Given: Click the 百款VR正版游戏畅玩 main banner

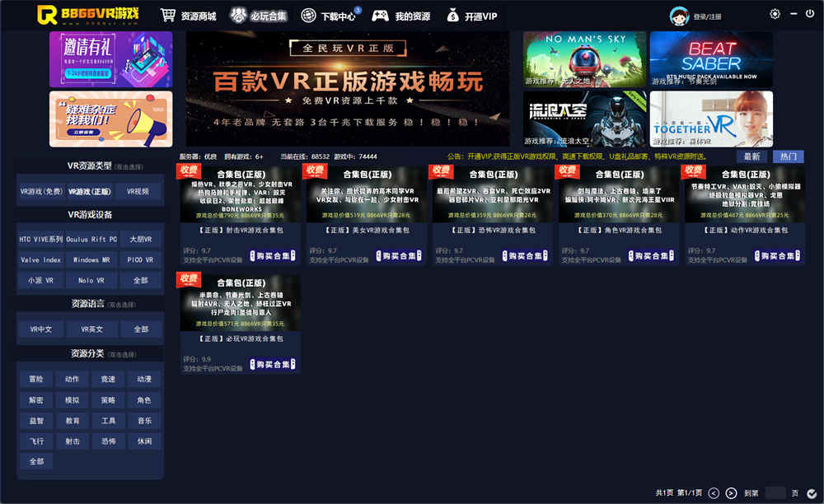Looking at the screenshot, I should [348, 89].
